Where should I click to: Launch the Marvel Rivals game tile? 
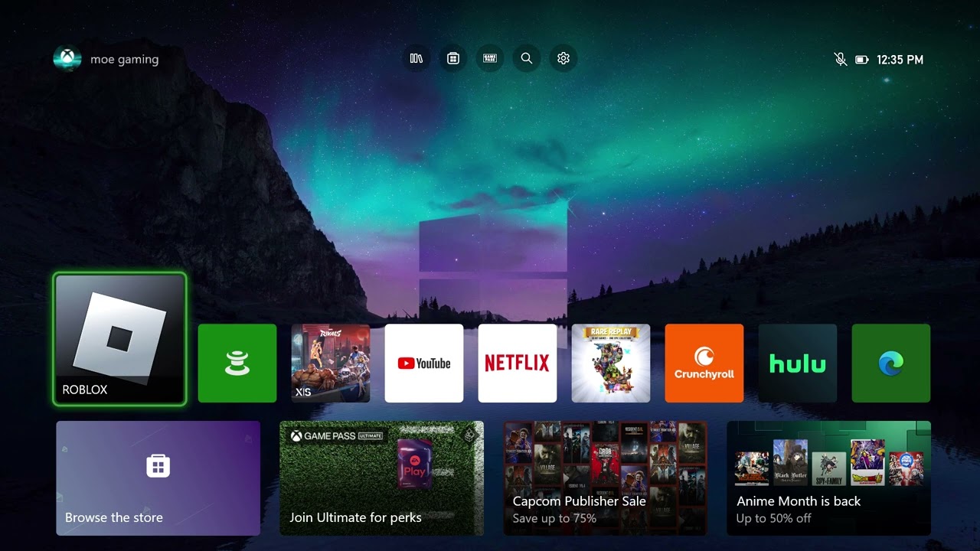point(331,363)
